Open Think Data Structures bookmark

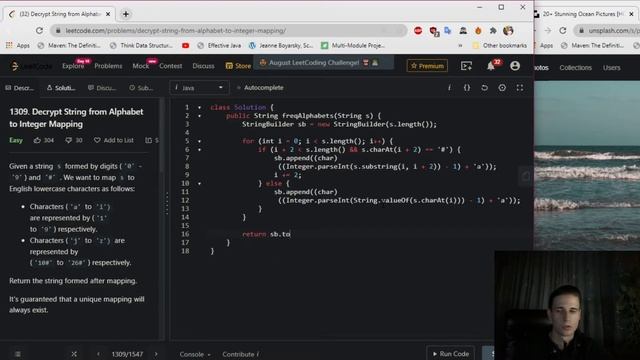click(x=141, y=45)
